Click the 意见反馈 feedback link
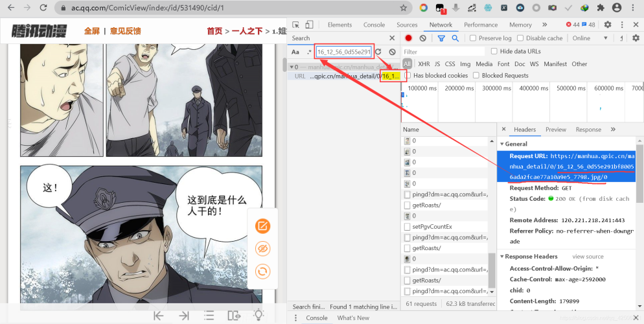644x324 pixels. click(125, 31)
